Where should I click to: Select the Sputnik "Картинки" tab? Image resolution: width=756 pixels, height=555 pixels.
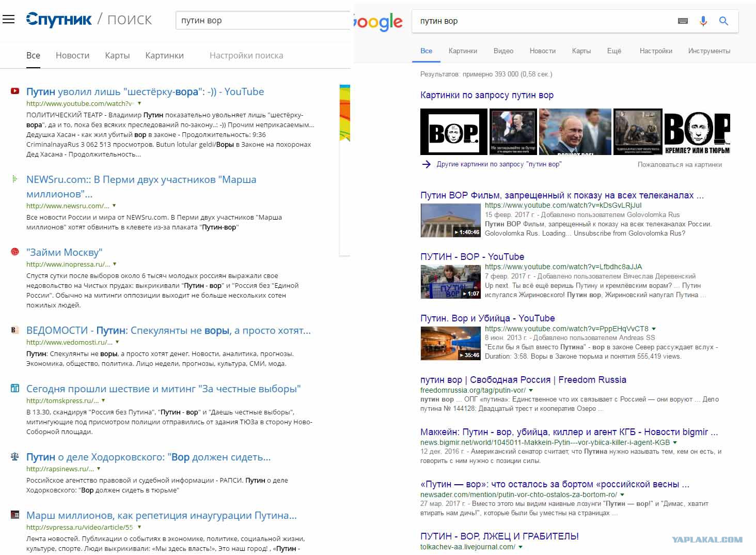point(164,55)
